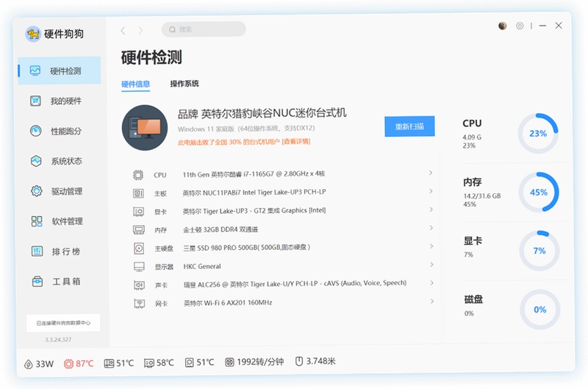
Task: Click the 显卡 graphics card icon
Action: (x=138, y=212)
